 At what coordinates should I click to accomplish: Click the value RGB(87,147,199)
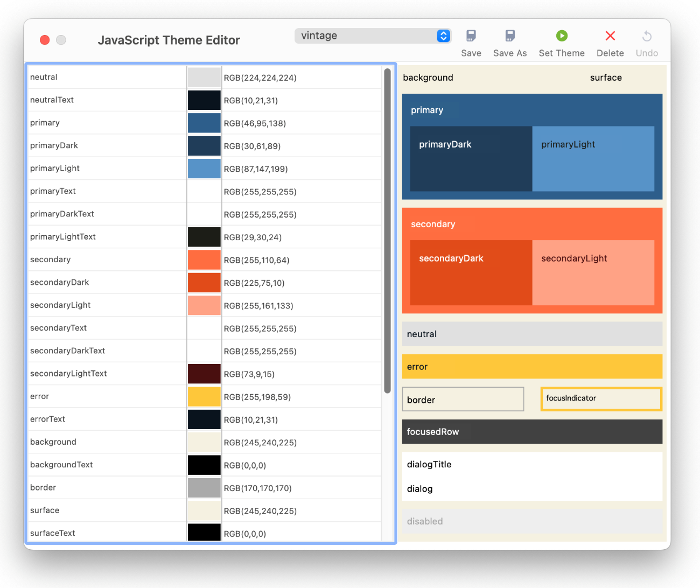click(256, 169)
